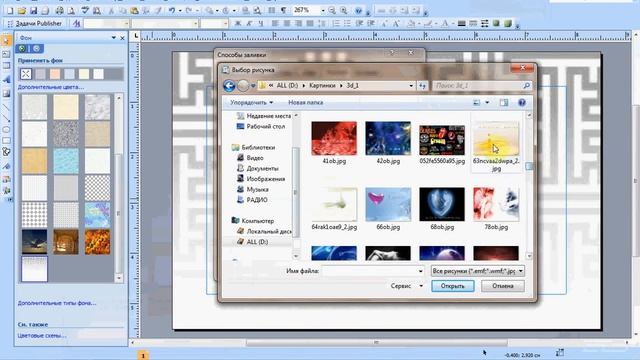This screenshot has height=360, width=640.
Task: Click the Save floppy disk icon
Action: 33,11
